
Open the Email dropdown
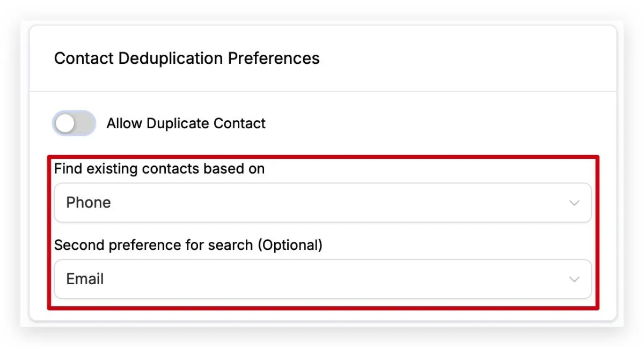point(322,279)
